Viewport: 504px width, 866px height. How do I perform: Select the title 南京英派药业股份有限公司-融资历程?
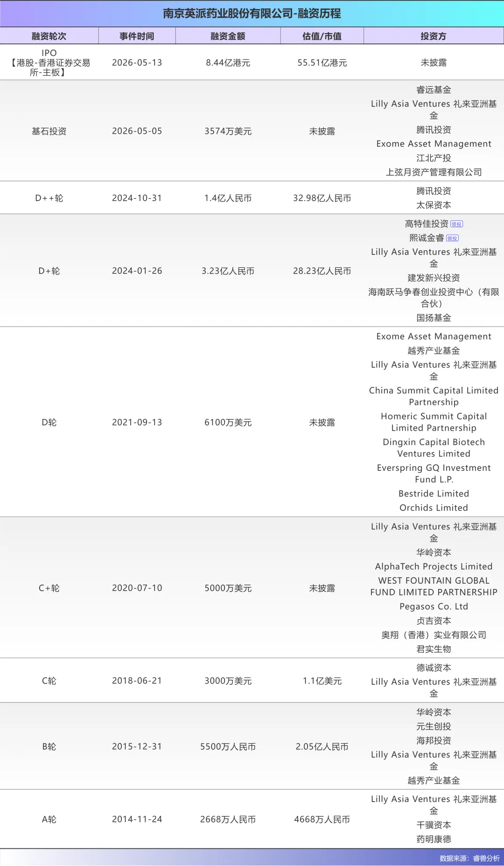click(252, 14)
